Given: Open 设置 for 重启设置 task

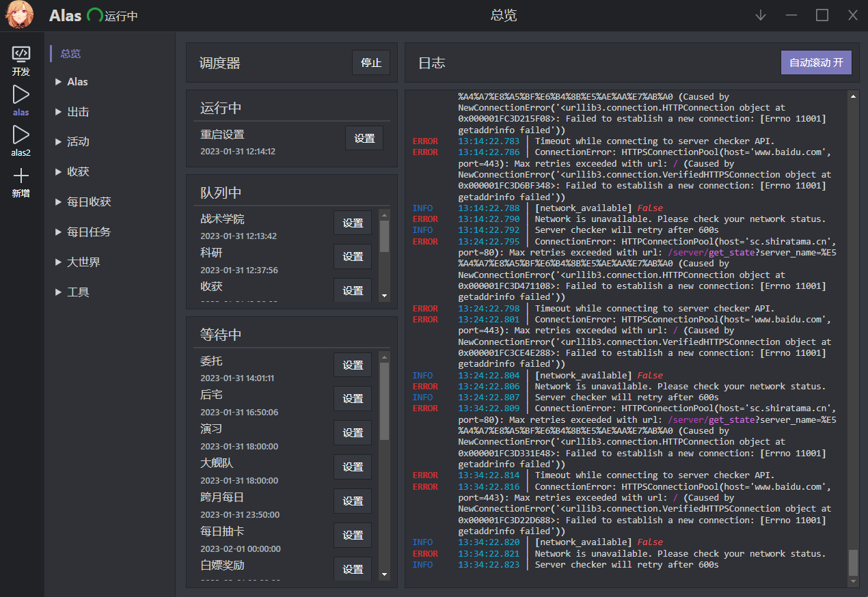Looking at the screenshot, I should click(x=364, y=138).
